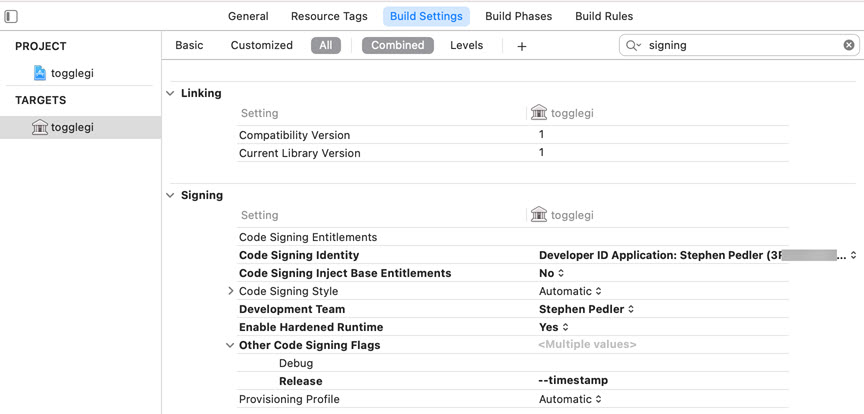Open the search filter magnifier menu
Image resolution: width=864 pixels, height=414 pixels.
(x=633, y=46)
